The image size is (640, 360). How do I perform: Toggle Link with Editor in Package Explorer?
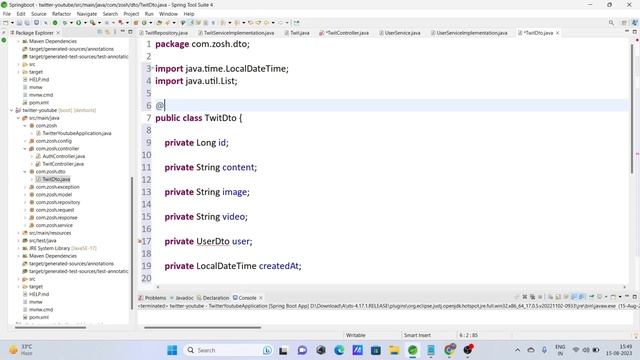(107, 32)
